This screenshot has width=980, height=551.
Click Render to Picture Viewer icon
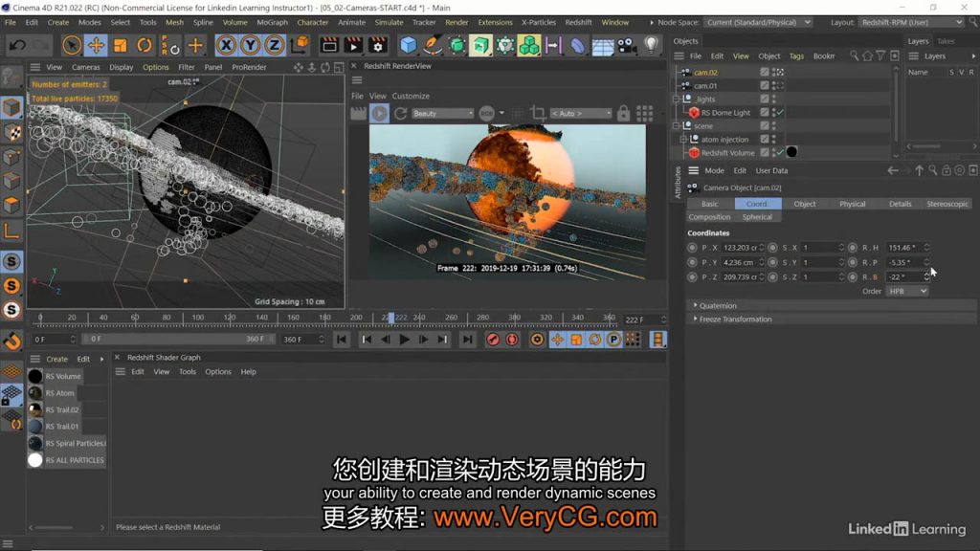coord(353,45)
